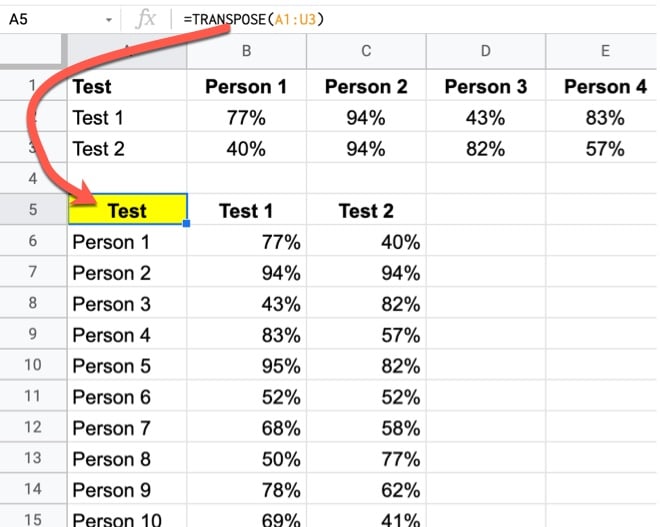Click the Person 3 header cell
The image size is (660, 527).
point(485,87)
